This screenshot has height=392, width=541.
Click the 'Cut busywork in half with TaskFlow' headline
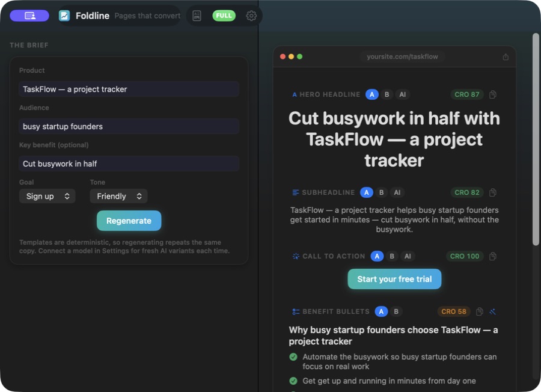click(394, 139)
